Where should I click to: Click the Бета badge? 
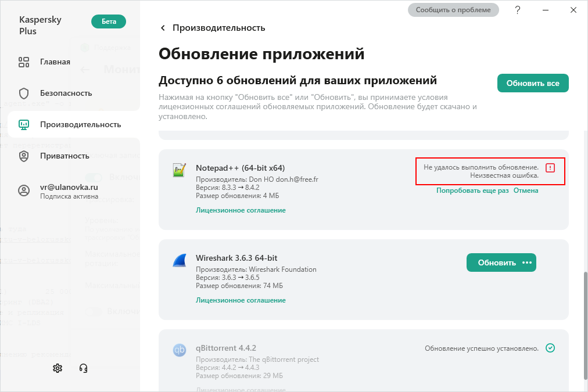click(109, 21)
